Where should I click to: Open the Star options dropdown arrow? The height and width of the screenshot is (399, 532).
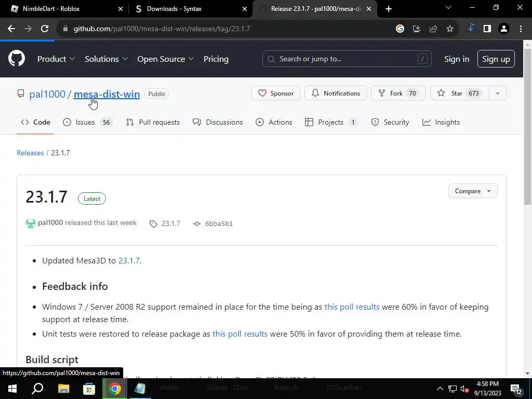(x=498, y=94)
